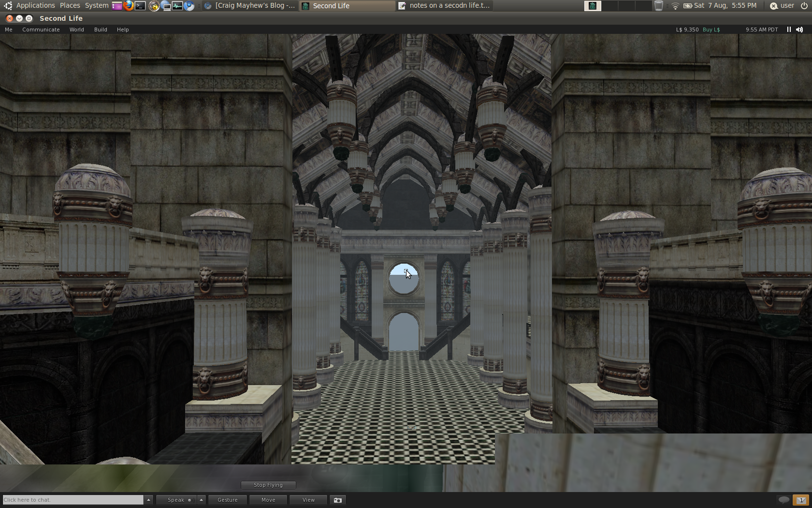812x508 pixels.
Task: Click the chat input field
Action: tap(72, 500)
